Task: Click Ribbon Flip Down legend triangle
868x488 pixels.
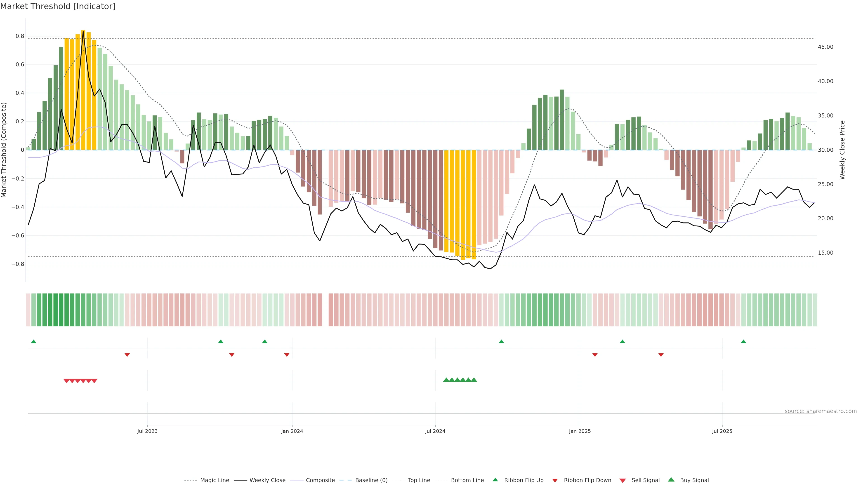Action: 555,481
